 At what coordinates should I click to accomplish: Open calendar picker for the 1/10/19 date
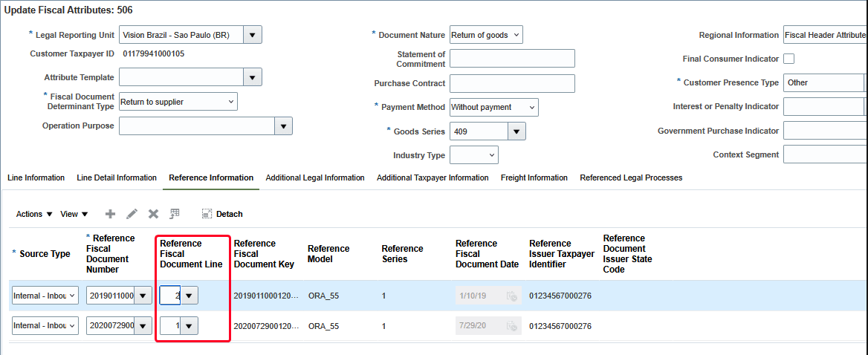pos(511,296)
